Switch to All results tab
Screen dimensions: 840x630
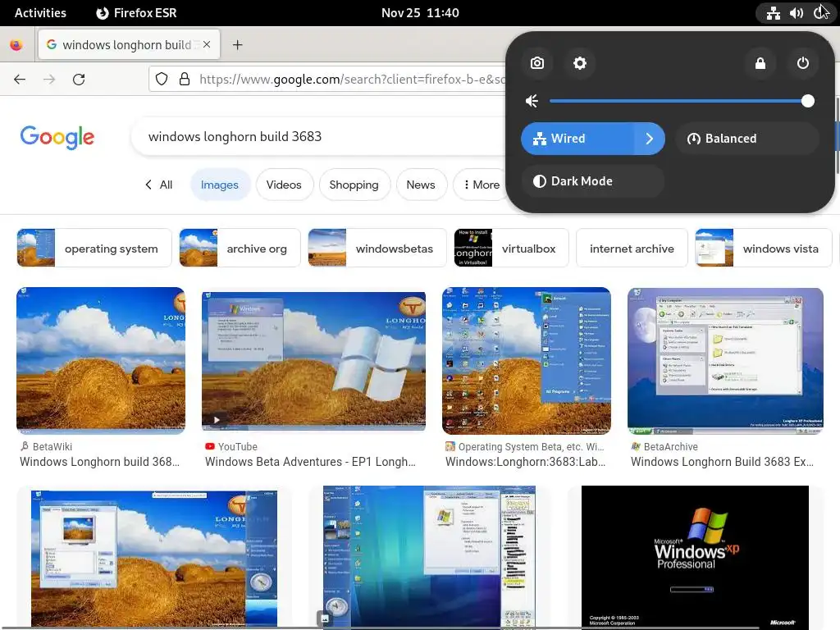pyautogui.click(x=166, y=185)
